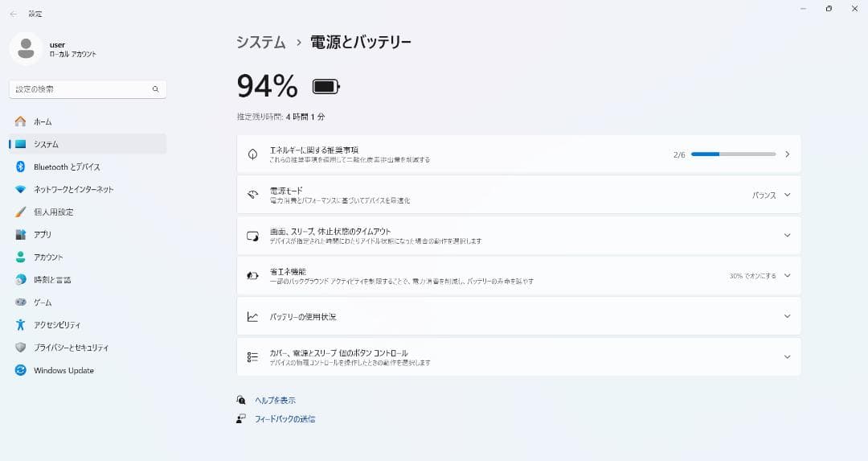
Task: Expand 画面、スリープ、休止状態のタイムアウト section
Action: 787,235
